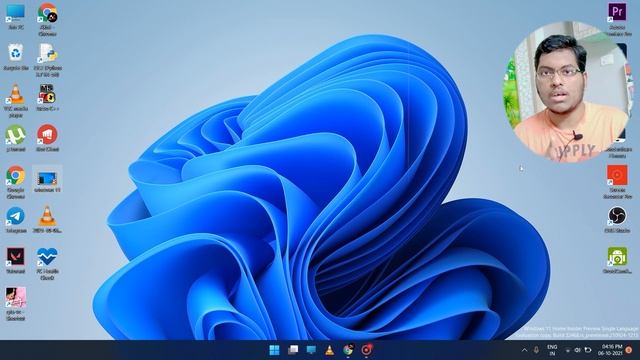640x360 pixels.
Task: Click the microphone tray icon
Action: coord(536,350)
